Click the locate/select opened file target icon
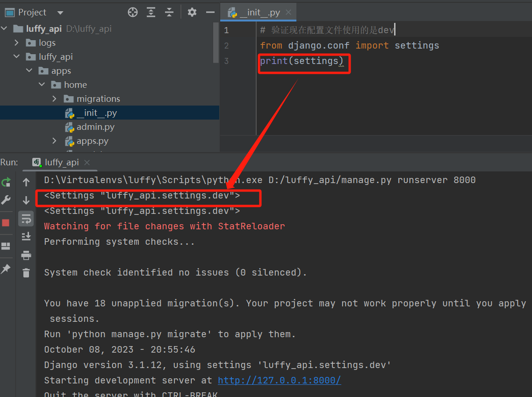Screen dimensions: 532x397 [x=133, y=13]
